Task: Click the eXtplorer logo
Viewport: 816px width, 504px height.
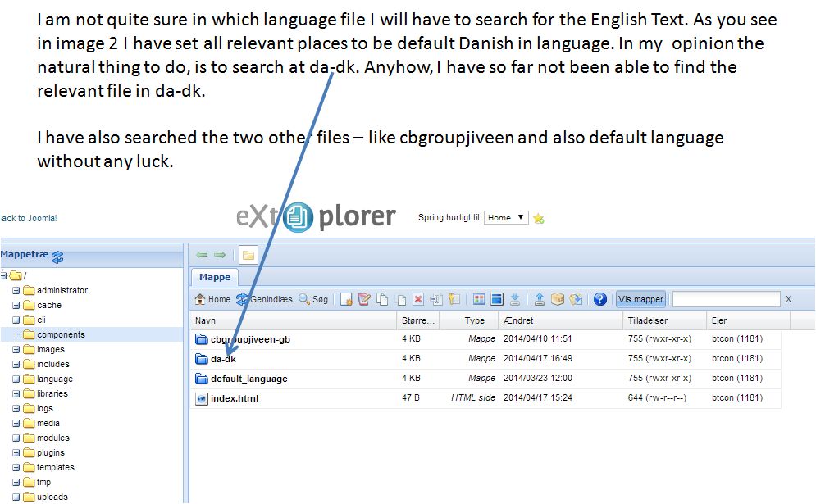Action: click(316, 216)
